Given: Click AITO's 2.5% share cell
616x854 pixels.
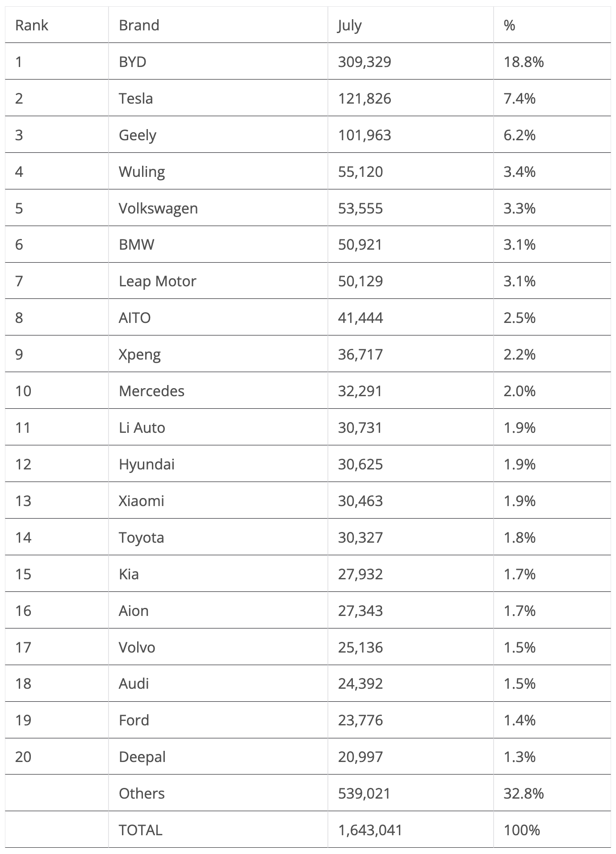Looking at the screenshot, I should coord(520,318).
